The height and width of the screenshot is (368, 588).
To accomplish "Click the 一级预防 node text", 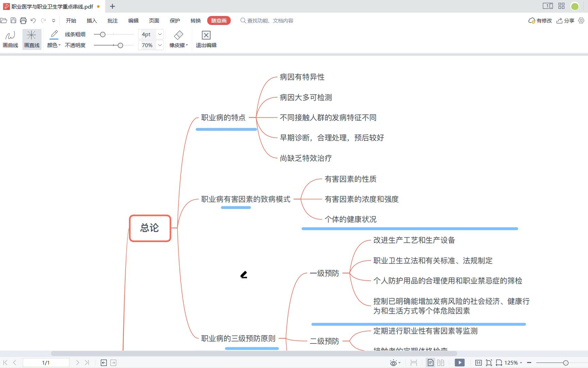I will (324, 273).
